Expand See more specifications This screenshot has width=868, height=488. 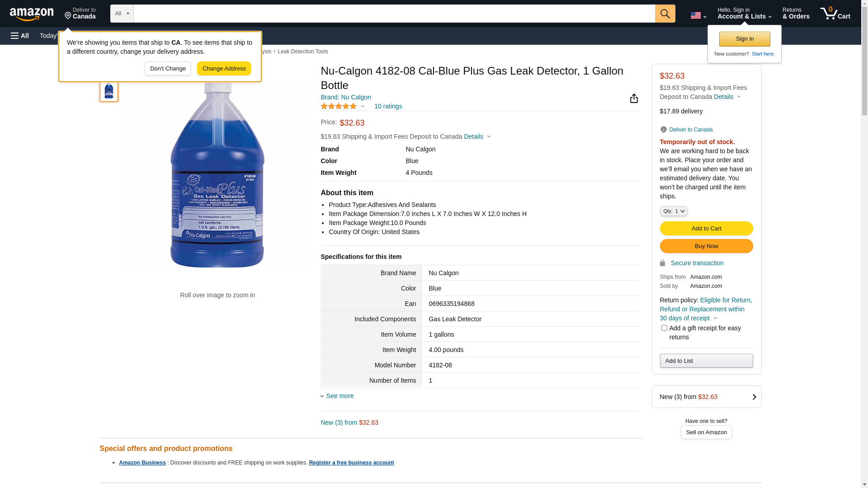coord(340,396)
